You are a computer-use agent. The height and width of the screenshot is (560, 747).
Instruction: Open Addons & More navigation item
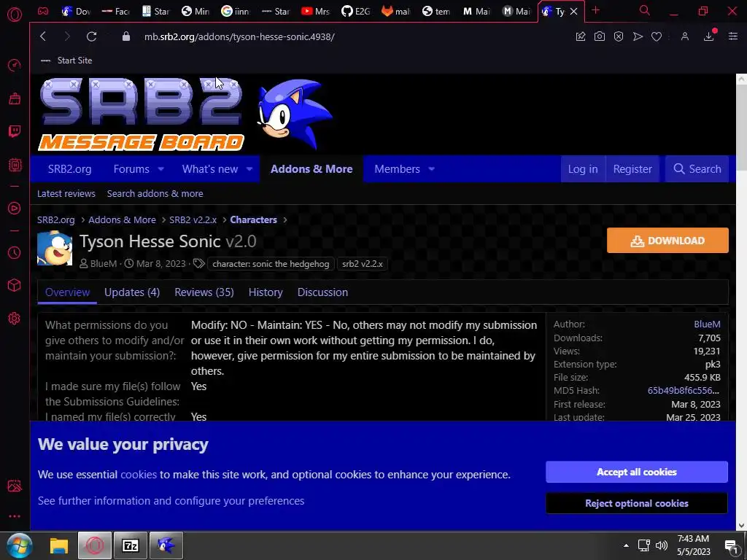[311, 169]
